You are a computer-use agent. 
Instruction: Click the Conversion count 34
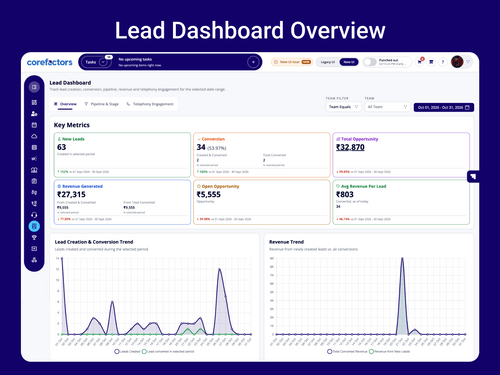coord(201,147)
